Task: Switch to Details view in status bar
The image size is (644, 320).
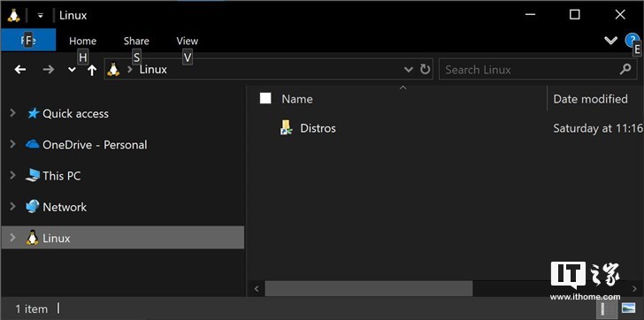Action: (607, 309)
